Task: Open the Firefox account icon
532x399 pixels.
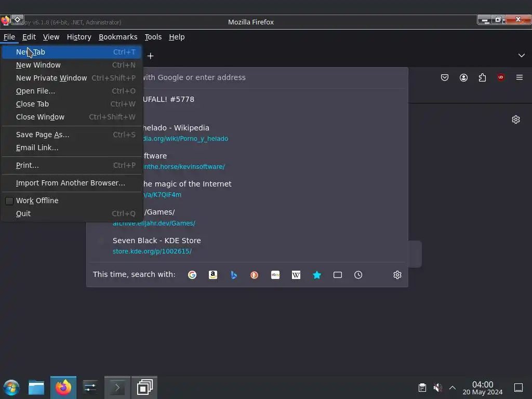Action: [x=463, y=77]
